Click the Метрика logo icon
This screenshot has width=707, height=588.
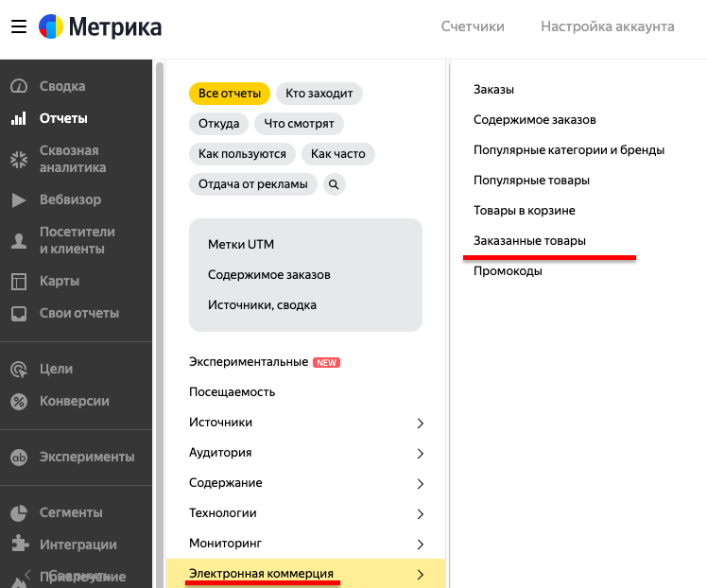pos(50,26)
